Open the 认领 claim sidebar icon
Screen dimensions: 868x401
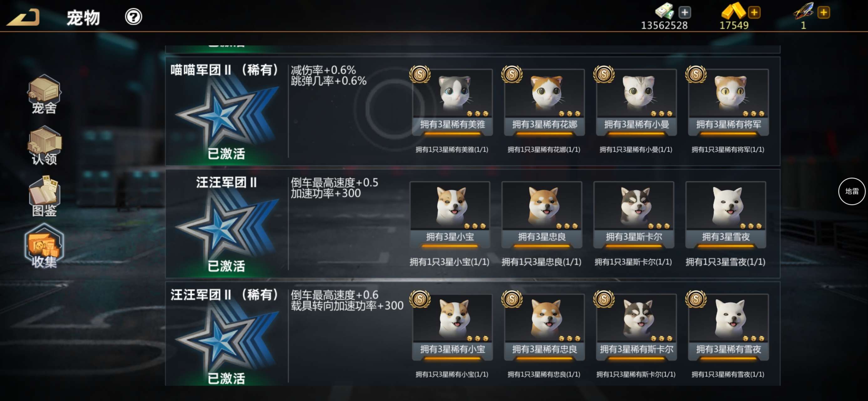point(44,146)
